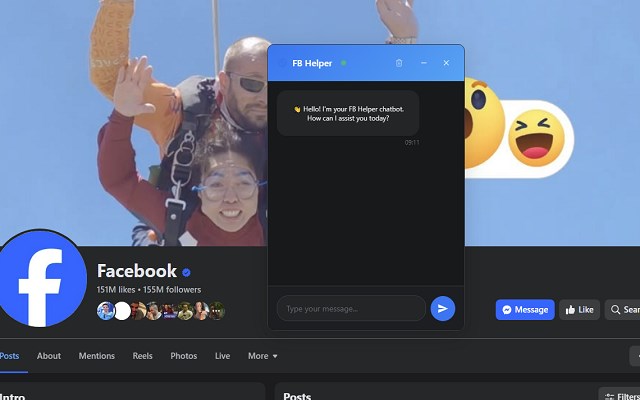The width and height of the screenshot is (640, 400).
Task: Click the Facebook logo profile picture
Action: 41,280
